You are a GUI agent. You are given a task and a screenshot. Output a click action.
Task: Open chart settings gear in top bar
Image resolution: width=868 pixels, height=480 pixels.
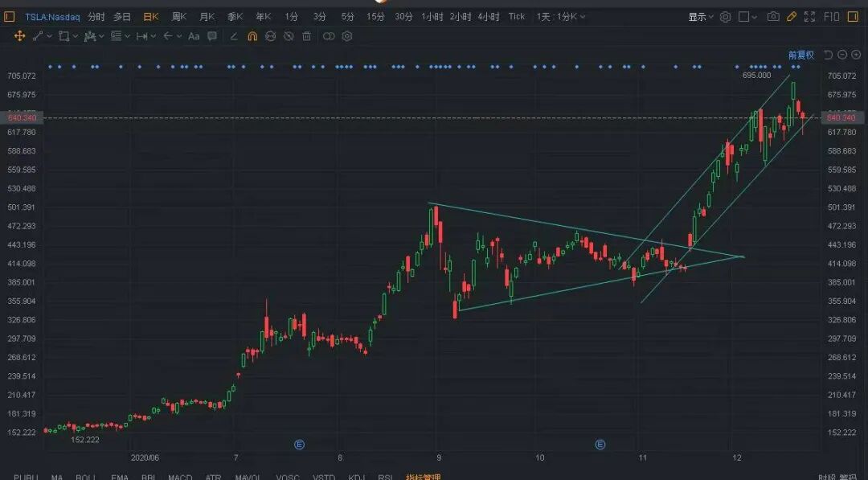pyautogui.click(x=725, y=17)
